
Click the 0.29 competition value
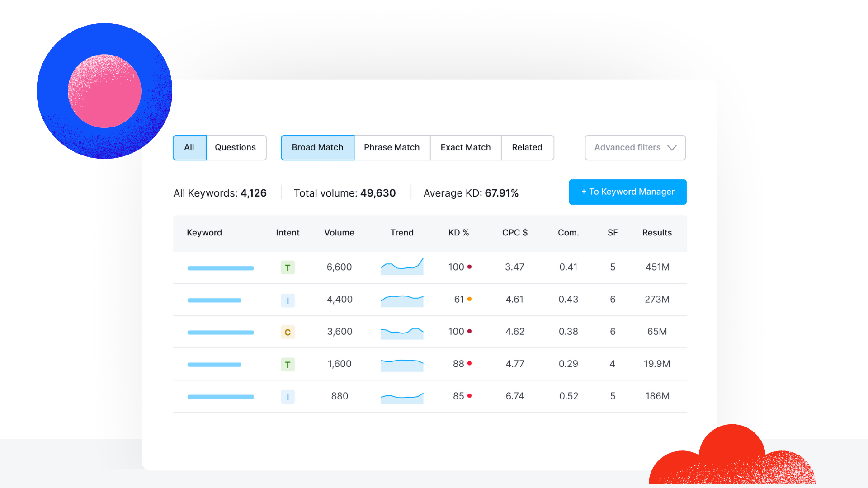point(568,364)
